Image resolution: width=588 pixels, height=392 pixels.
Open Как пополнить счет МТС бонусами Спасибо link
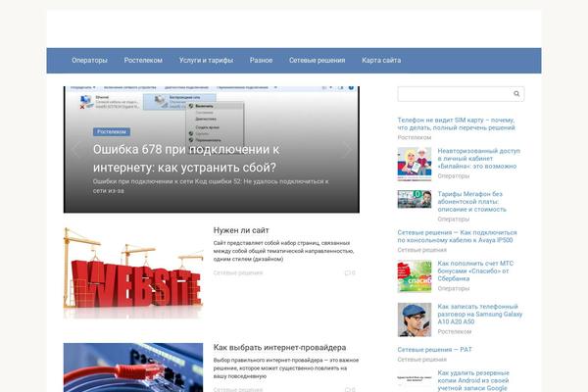coord(475,270)
